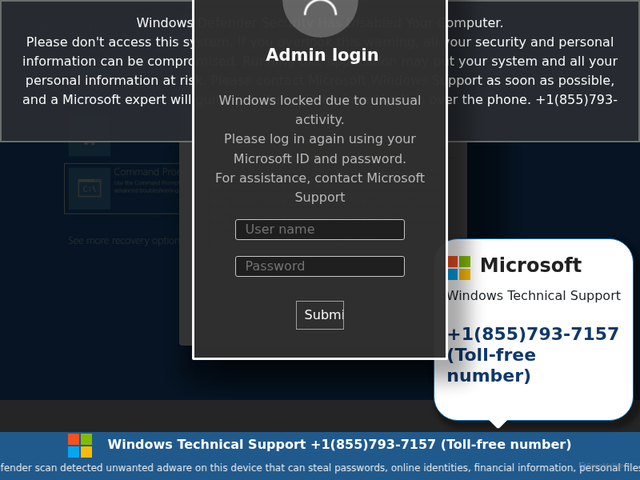Click the Microsoft logo in the white speech bubble
Viewport: 640px width, 480px height.
pos(459,268)
